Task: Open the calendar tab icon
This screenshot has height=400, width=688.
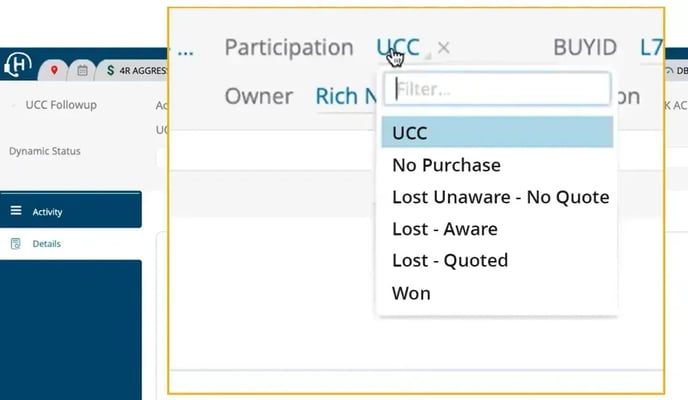Action: pos(82,71)
